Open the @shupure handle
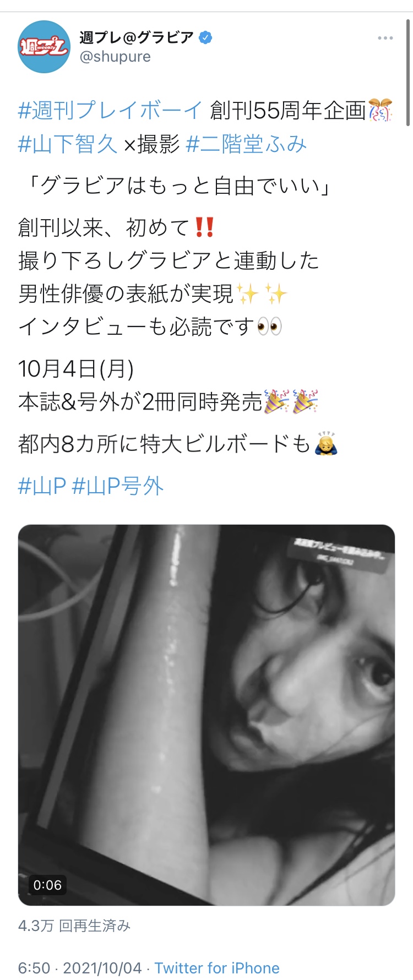Viewport: 413px width, 980px height. click(x=115, y=57)
